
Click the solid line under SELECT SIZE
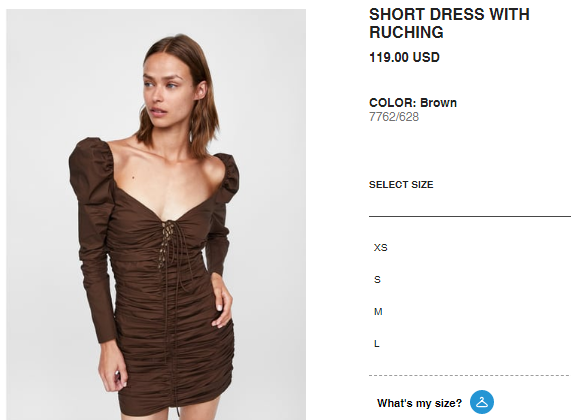pos(470,216)
